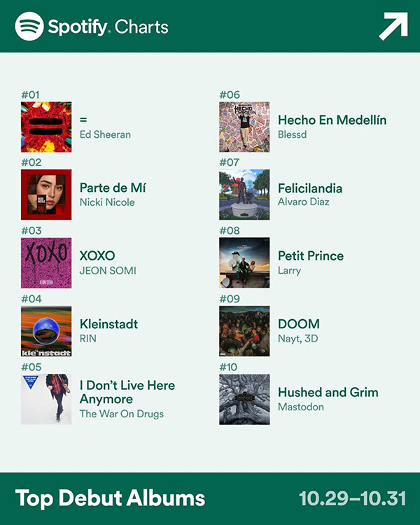Select the XOXO pink album artwork
Viewport: 420px width, 525px height.
click(46, 263)
